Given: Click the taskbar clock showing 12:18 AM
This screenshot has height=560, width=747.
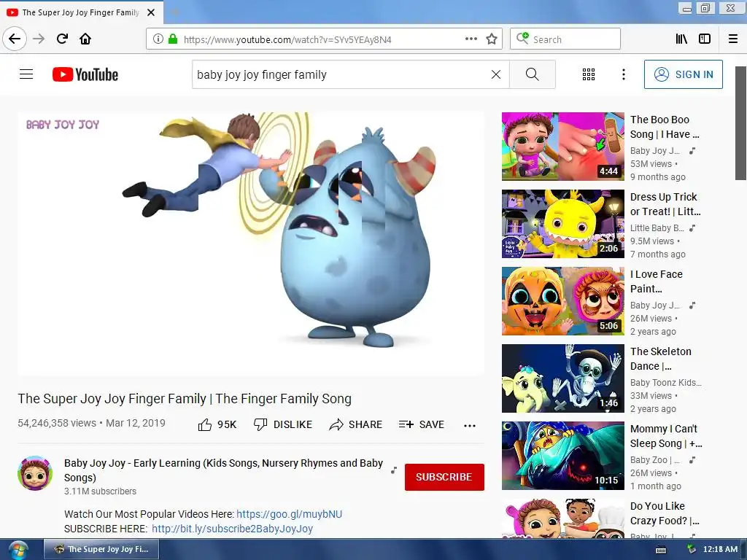Looking at the screenshot, I should 720,549.
